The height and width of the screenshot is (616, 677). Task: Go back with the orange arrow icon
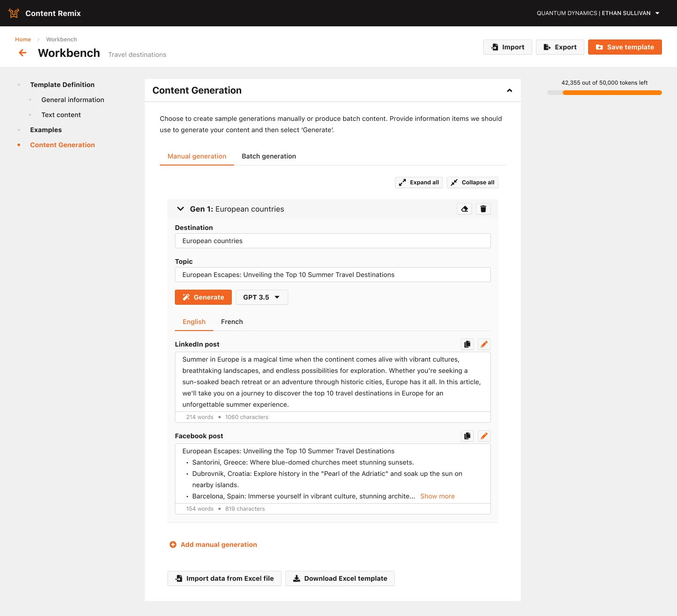pos(23,53)
